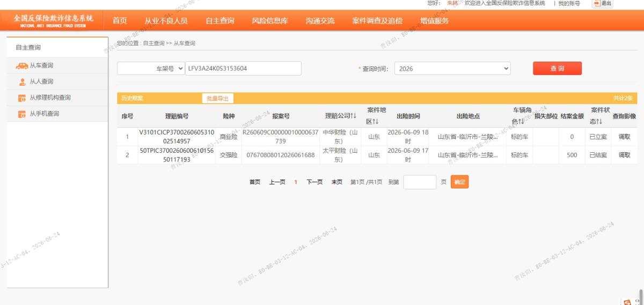This screenshot has width=644, height=305.
Task: Click the red 查询 button
Action: pos(557,69)
